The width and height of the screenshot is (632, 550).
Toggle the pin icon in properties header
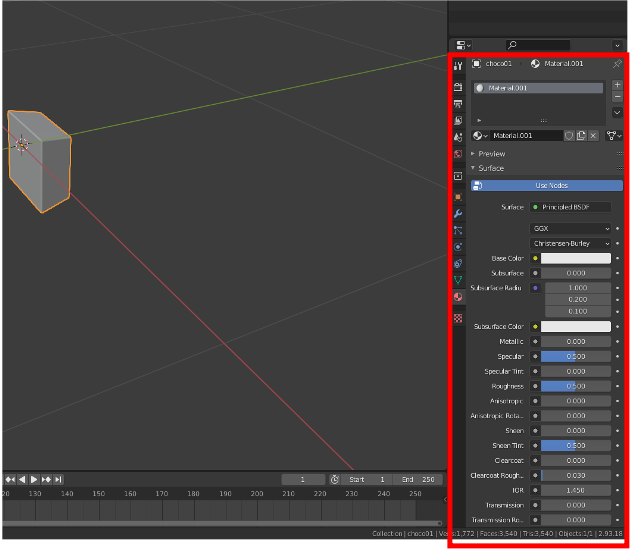point(617,64)
